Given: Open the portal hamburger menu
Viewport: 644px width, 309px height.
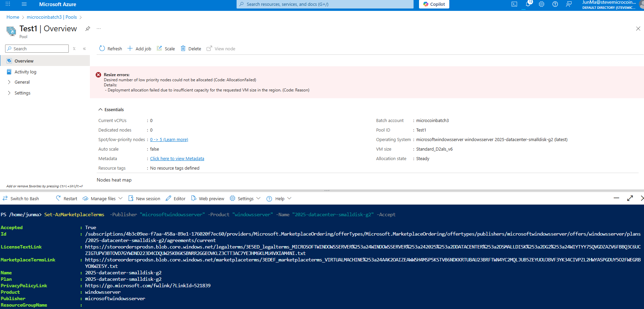Looking at the screenshot, I should click(24, 4).
